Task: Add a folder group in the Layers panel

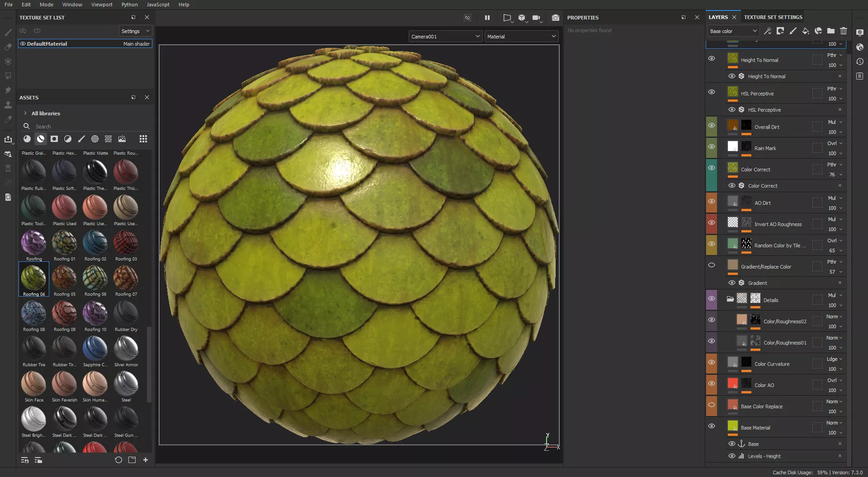Action: tap(830, 31)
